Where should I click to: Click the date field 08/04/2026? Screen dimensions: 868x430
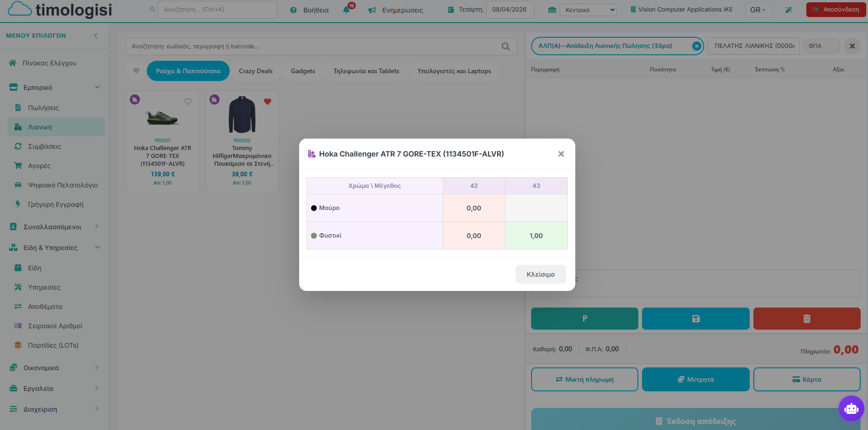pyautogui.click(x=510, y=10)
